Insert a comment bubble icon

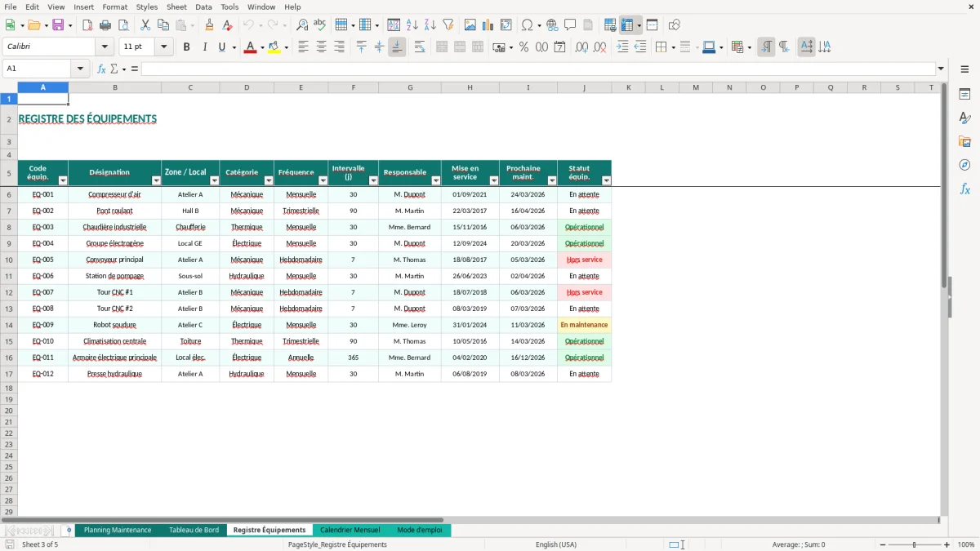click(x=570, y=25)
